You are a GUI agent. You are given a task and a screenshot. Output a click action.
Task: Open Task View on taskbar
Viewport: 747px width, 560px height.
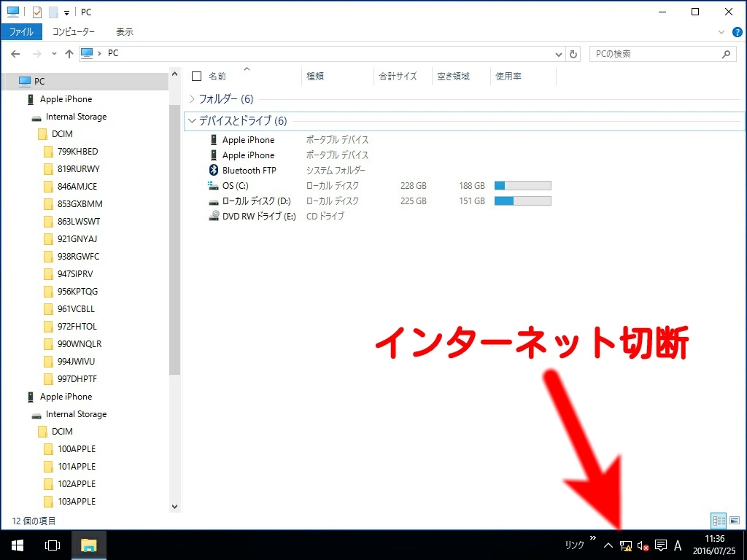(53, 545)
